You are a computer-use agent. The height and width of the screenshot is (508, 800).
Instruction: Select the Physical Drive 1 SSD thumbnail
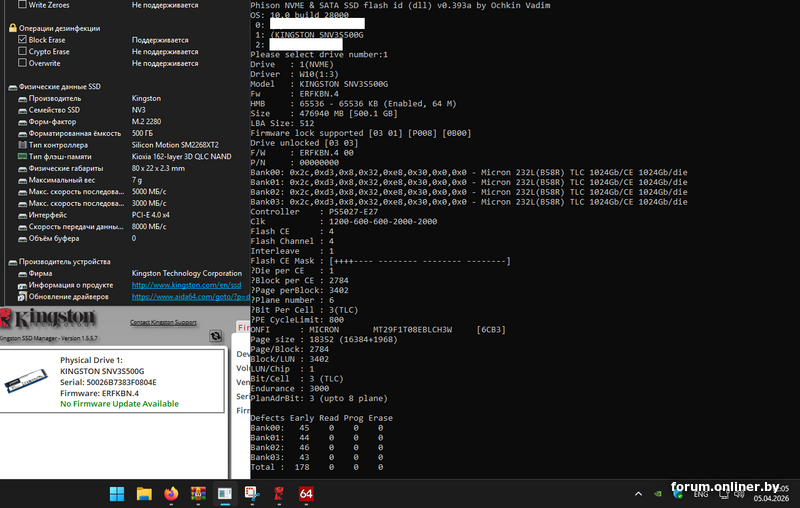tap(27, 382)
